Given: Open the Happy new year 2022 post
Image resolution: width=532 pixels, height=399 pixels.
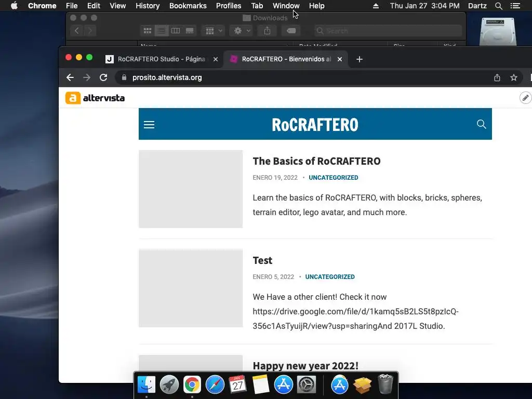Looking at the screenshot, I should click(305, 366).
